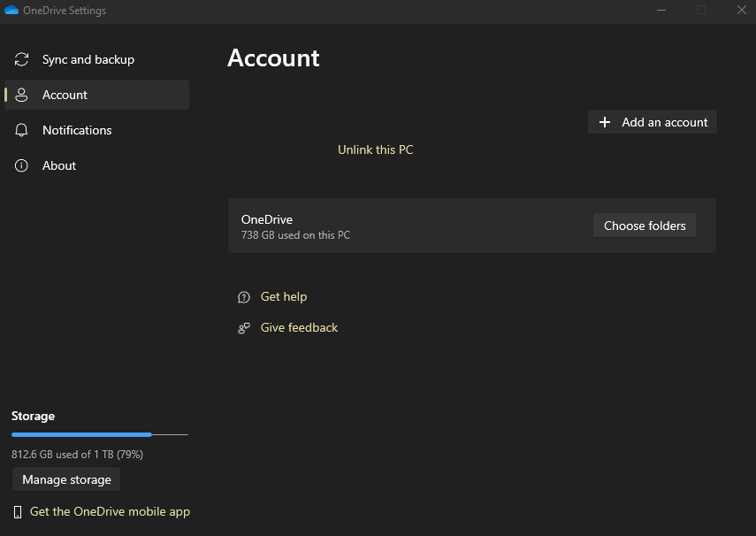Click '738 GB used on this PC' text
The image size is (756, 536).
point(295,235)
